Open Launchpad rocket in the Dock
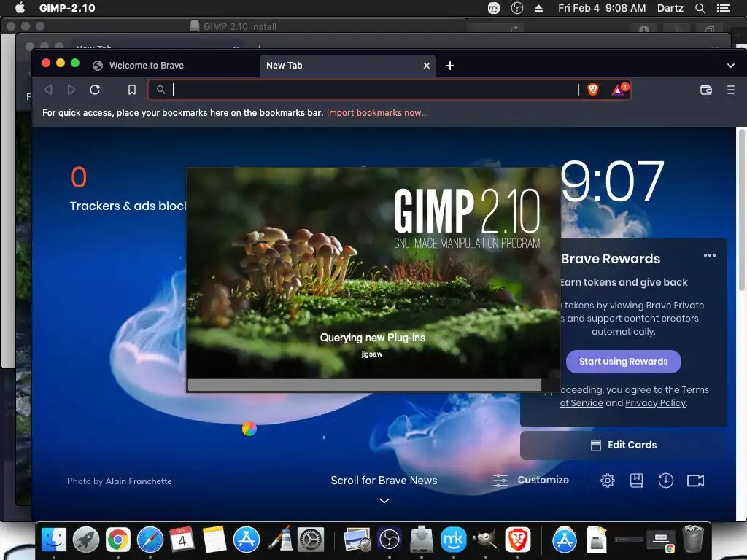This screenshot has width=747, height=560. click(x=86, y=540)
